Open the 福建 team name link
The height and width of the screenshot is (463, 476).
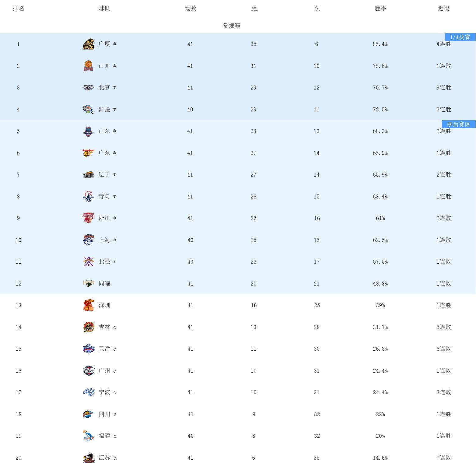coord(104,436)
